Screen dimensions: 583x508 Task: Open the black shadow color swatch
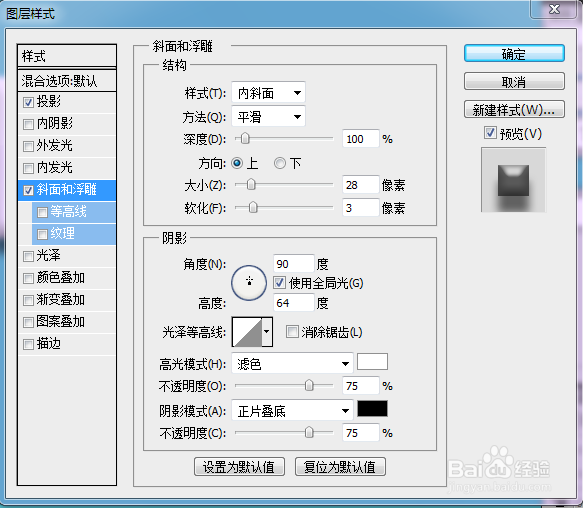pyautogui.click(x=372, y=408)
